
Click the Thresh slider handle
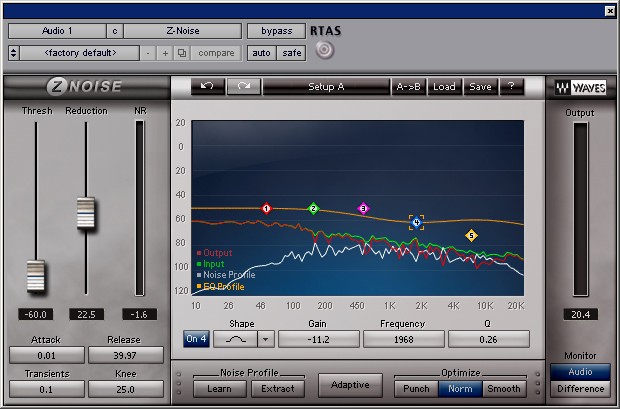(x=36, y=272)
